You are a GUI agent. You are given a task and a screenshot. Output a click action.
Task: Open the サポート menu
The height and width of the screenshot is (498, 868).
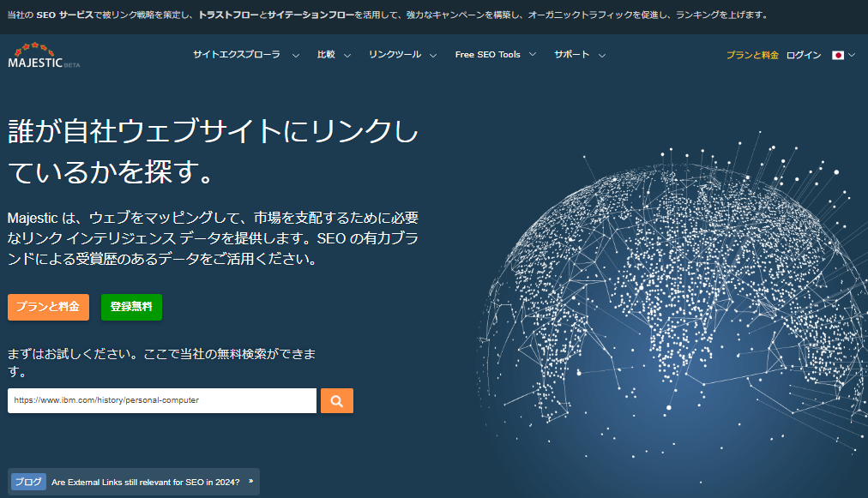tap(572, 54)
